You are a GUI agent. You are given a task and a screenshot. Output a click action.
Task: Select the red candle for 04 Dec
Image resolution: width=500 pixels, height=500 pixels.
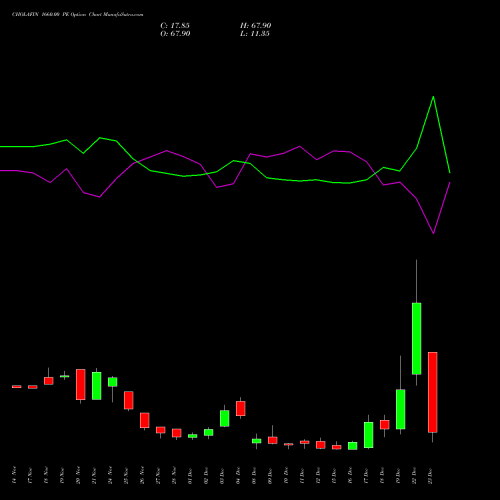241,408
